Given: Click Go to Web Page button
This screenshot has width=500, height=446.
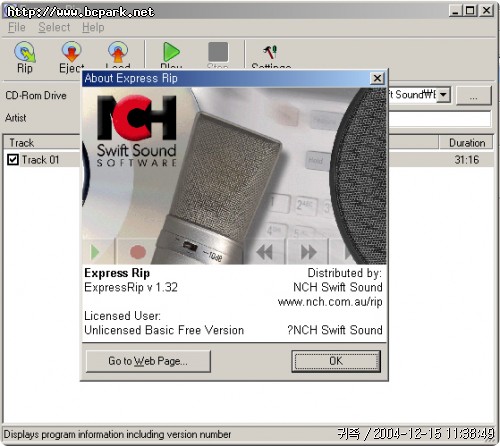Looking at the screenshot, I should coord(148,361).
